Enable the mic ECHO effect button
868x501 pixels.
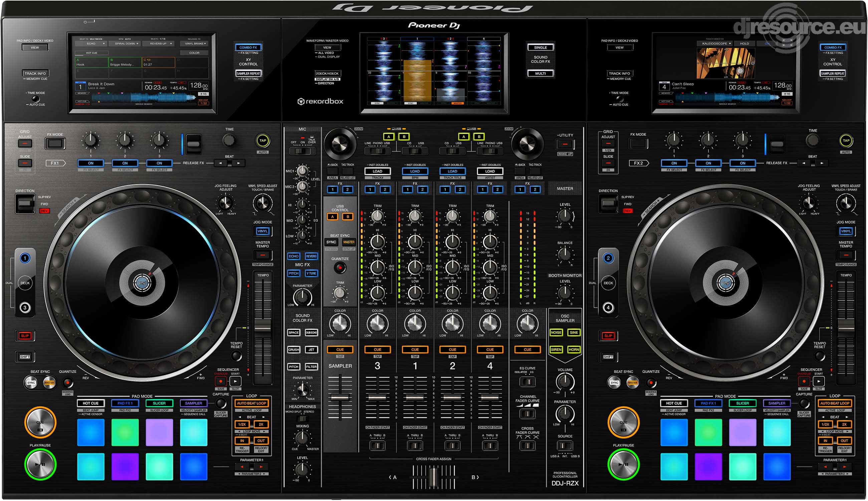(x=294, y=256)
